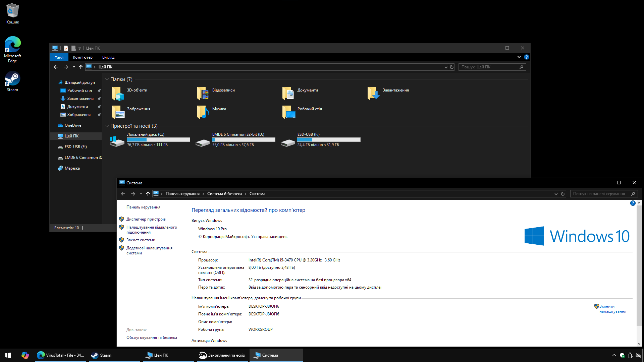Open the Documents folder icon in Folders

click(x=288, y=94)
